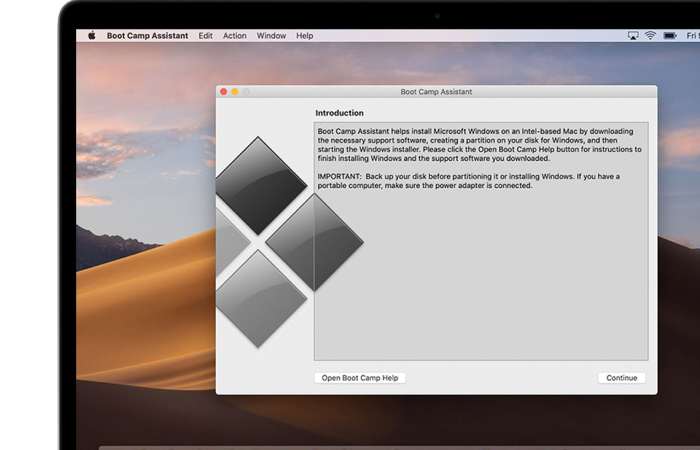Click the Continue button
The width and height of the screenshot is (700, 450).
[621, 378]
